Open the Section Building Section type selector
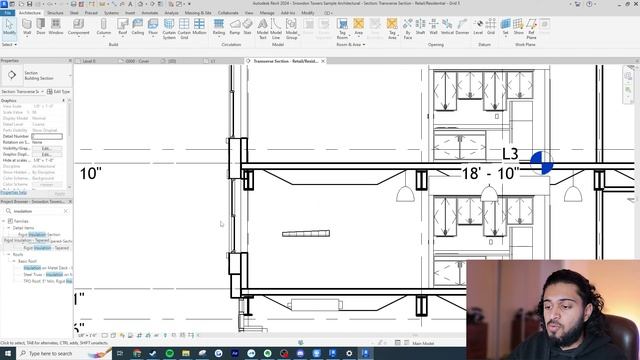The height and width of the screenshot is (360, 640). [x=36, y=75]
